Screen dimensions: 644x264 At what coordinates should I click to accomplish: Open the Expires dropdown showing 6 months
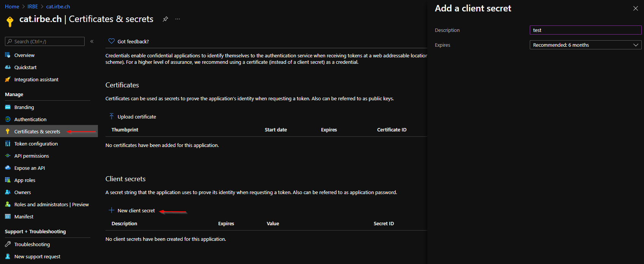point(586,45)
